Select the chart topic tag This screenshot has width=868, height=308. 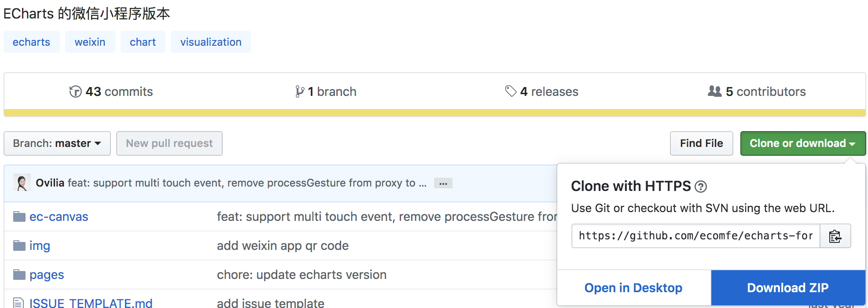tap(143, 42)
